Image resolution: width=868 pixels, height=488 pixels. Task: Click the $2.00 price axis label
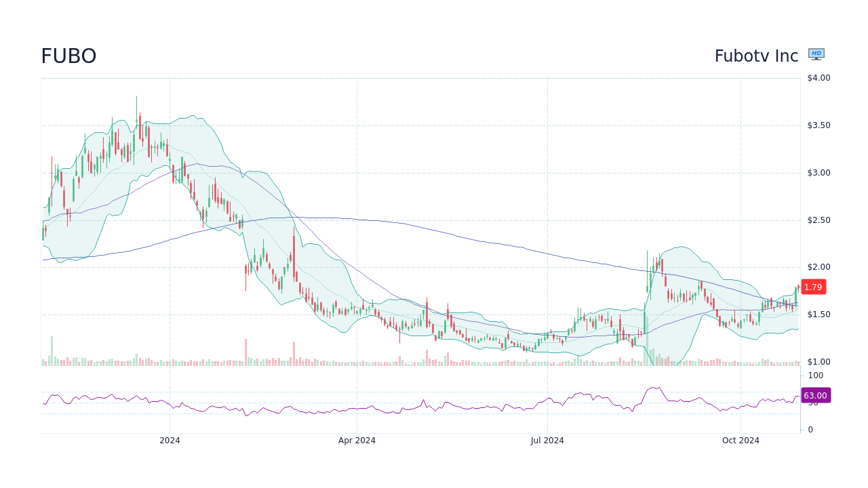[818, 267]
